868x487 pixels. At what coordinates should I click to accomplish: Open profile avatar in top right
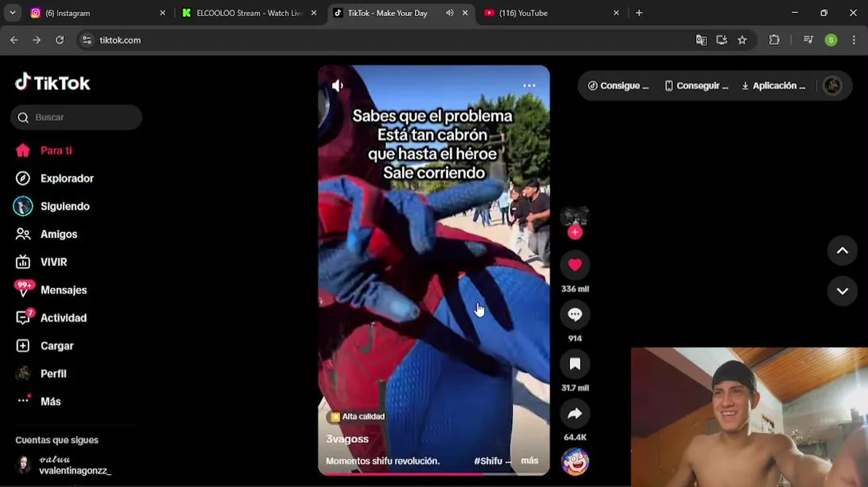pyautogui.click(x=833, y=86)
